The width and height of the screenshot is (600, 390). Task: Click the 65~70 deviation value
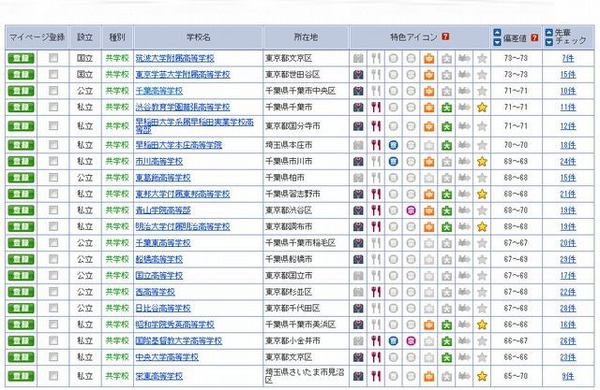(x=516, y=376)
